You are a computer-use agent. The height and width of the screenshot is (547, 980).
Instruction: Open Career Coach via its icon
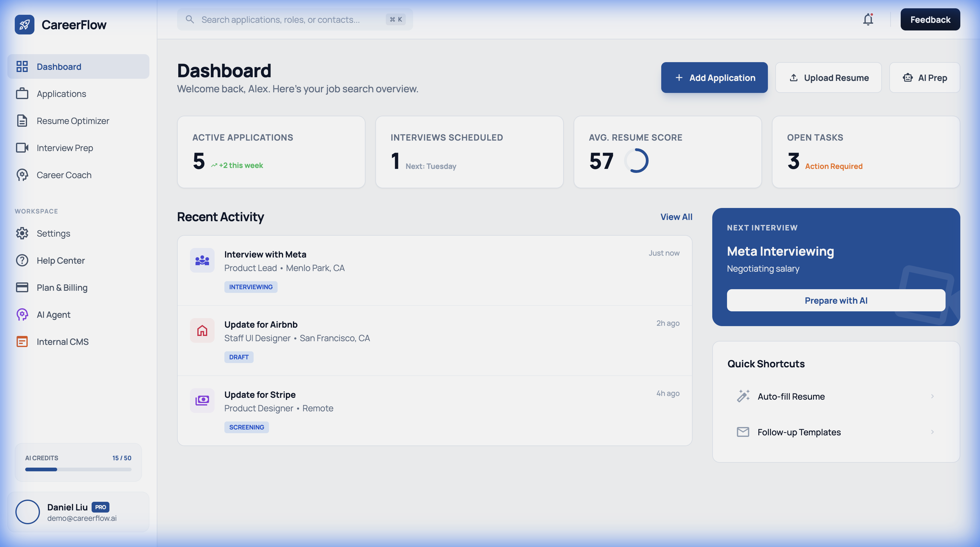tap(22, 175)
